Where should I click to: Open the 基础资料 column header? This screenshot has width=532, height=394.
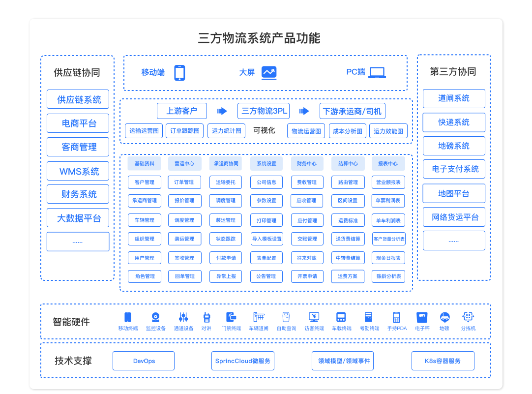tap(144, 164)
